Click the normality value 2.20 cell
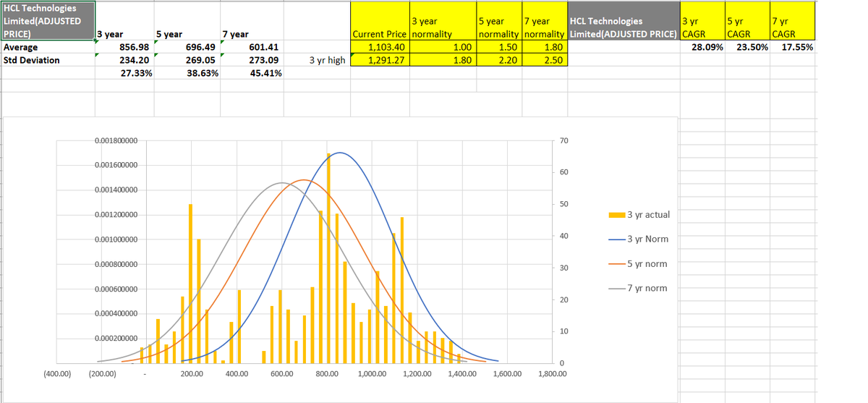Image resolution: width=868 pixels, height=403 pixels. tap(498, 60)
